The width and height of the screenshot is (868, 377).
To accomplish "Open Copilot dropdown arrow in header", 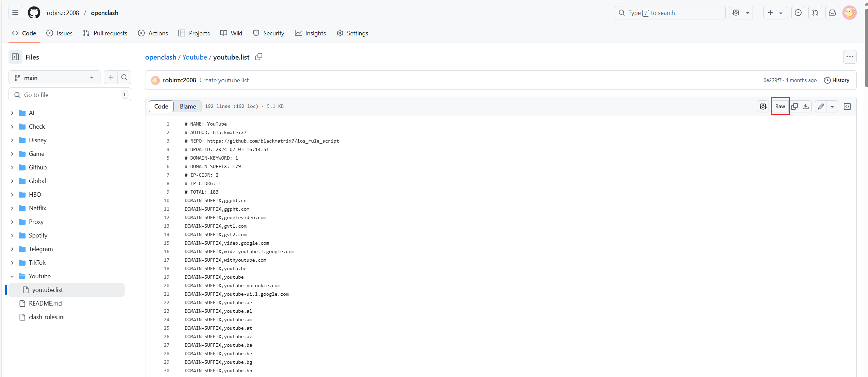I will (x=748, y=13).
